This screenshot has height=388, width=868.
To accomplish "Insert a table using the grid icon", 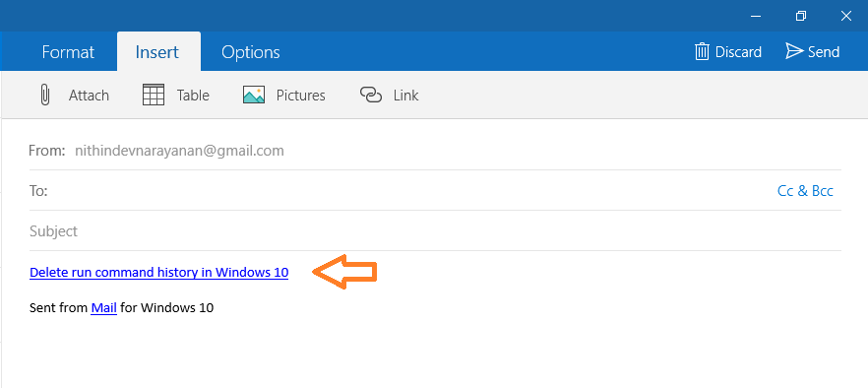I will coord(154,95).
